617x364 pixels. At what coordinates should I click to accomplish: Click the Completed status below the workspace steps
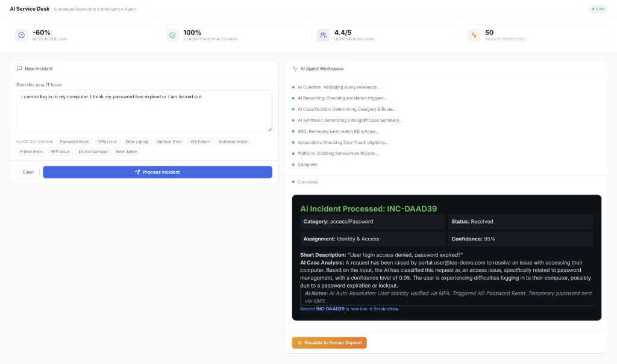point(308,181)
